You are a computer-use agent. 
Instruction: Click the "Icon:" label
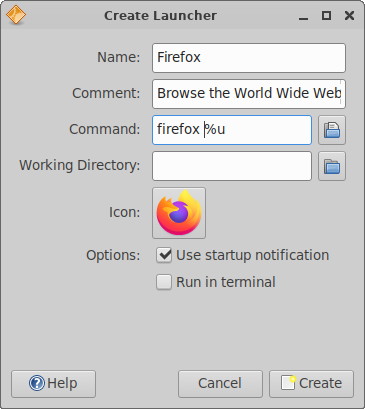pos(125,212)
